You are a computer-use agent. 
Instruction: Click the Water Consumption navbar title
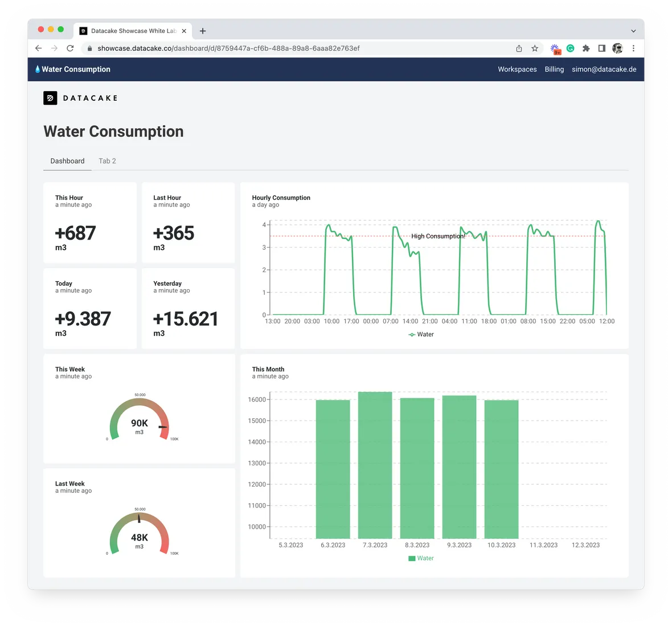tap(76, 69)
